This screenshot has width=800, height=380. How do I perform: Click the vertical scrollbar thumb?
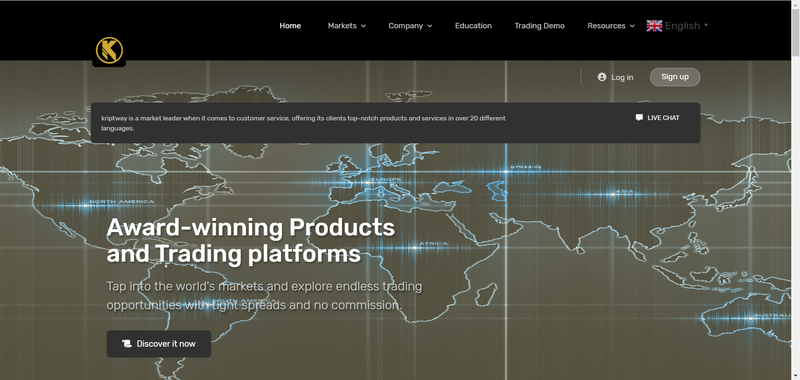pyautogui.click(x=795, y=31)
